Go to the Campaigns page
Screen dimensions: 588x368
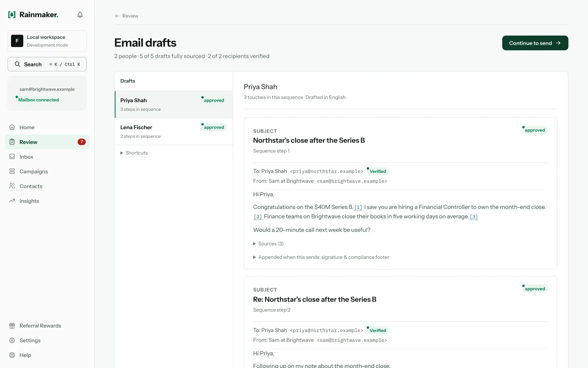pyautogui.click(x=47, y=171)
